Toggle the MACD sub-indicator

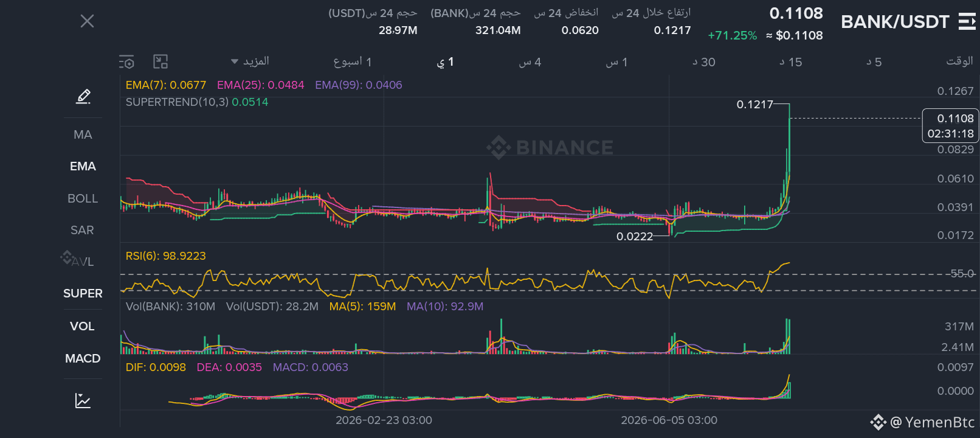(x=83, y=358)
